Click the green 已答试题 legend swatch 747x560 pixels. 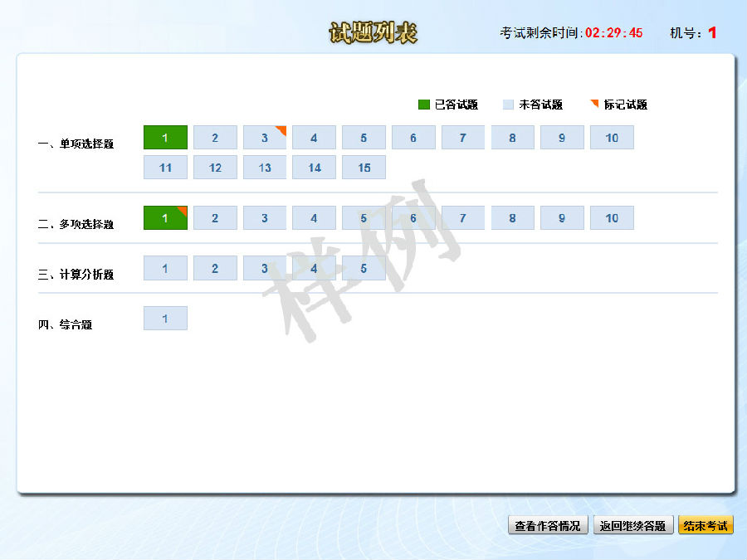422,105
